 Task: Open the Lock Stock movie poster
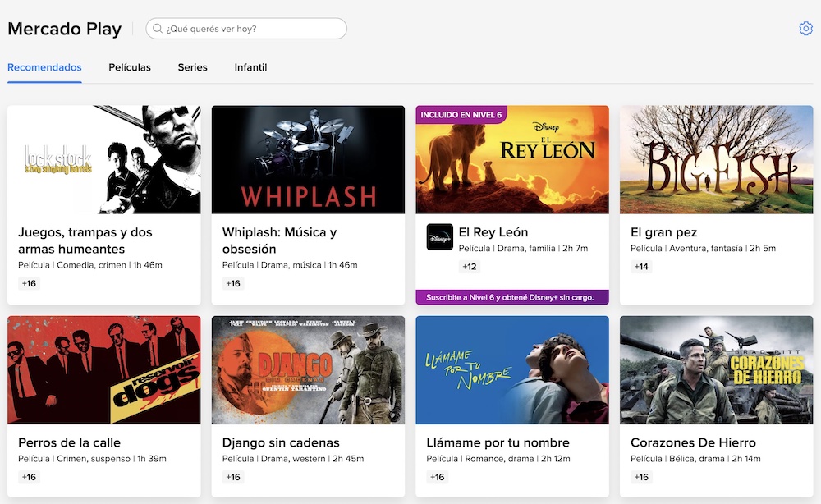(104, 159)
